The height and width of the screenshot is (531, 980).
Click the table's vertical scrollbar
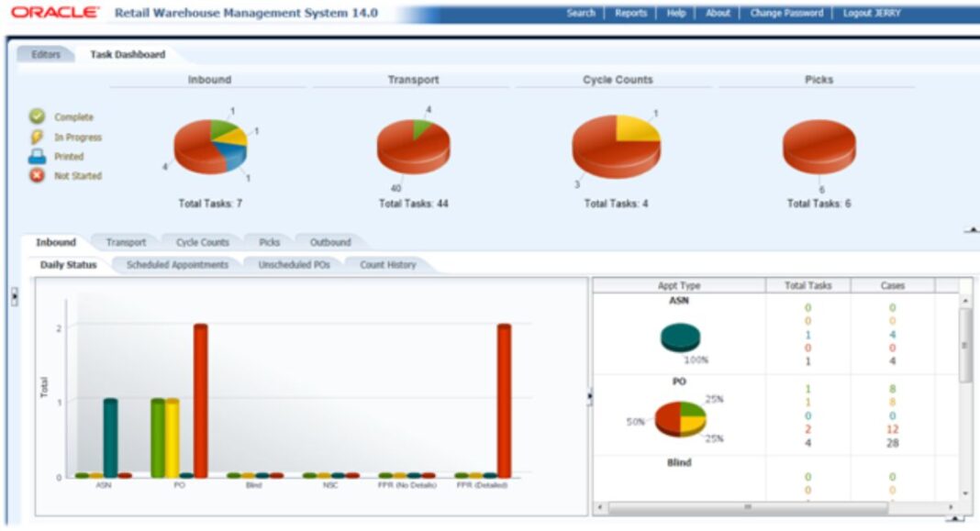[963, 344]
